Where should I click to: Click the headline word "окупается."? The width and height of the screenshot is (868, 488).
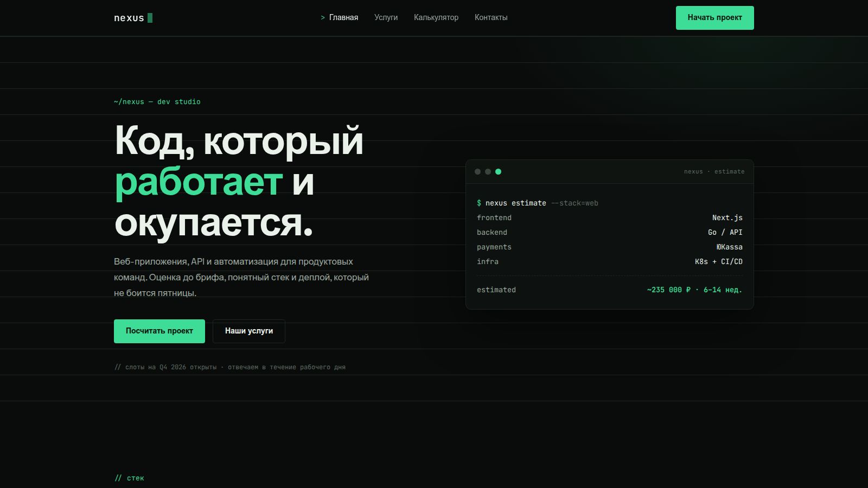pos(214,223)
